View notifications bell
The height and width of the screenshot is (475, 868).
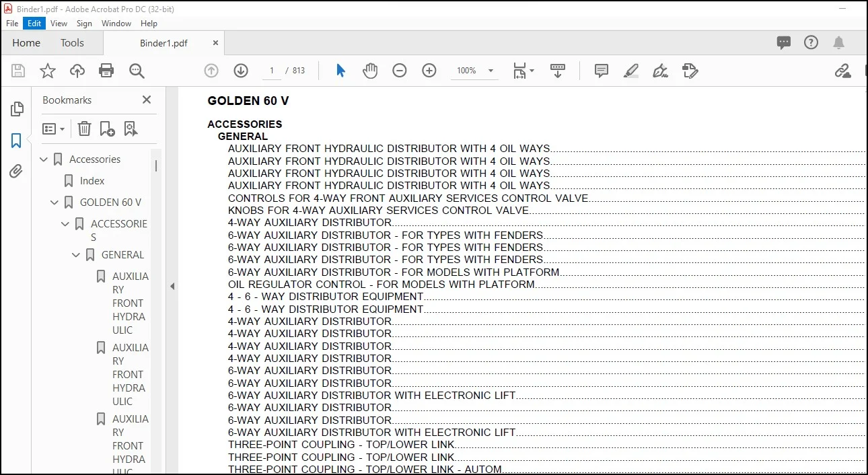838,42
